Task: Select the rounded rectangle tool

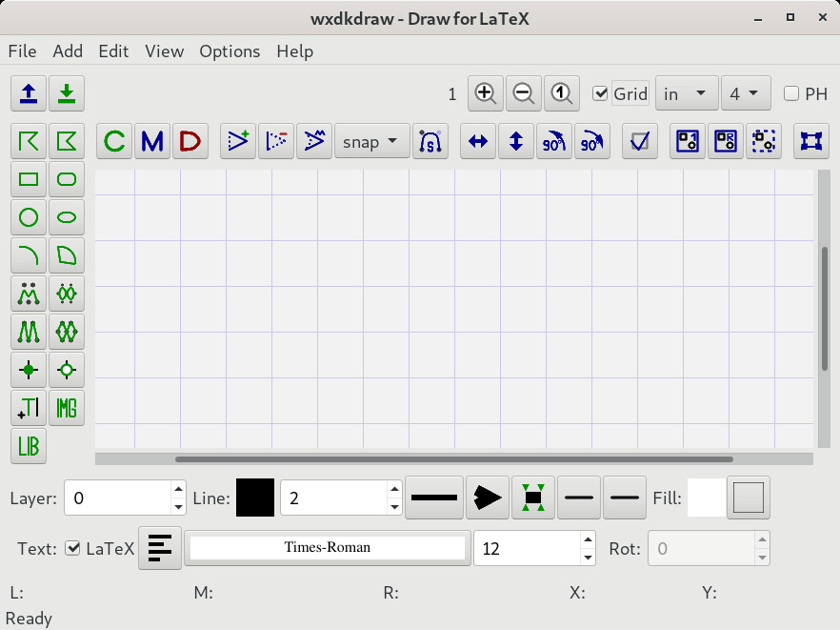Action: point(67,179)
